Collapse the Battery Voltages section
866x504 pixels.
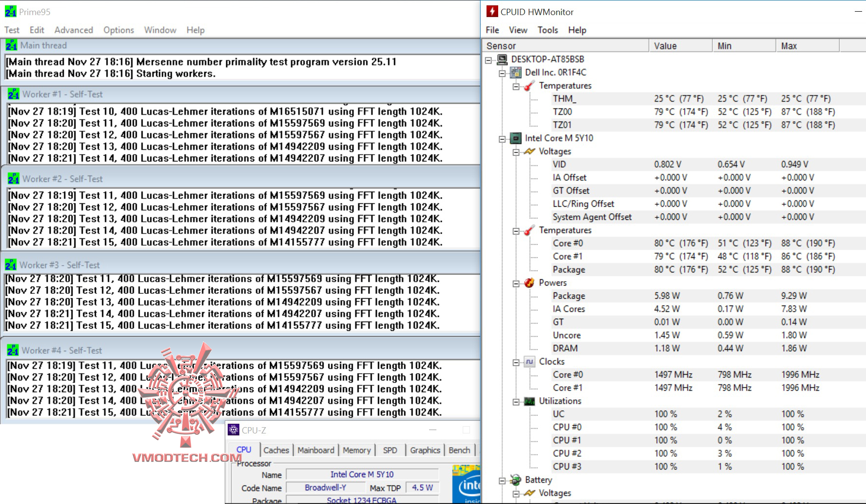516,494
